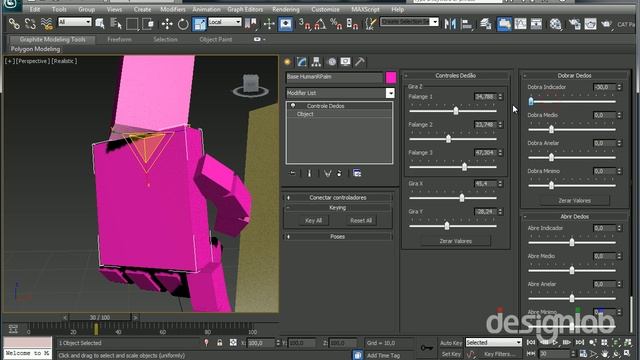Open the Animation menu
The width and height of the screenshot is (640, 360).
207,9
